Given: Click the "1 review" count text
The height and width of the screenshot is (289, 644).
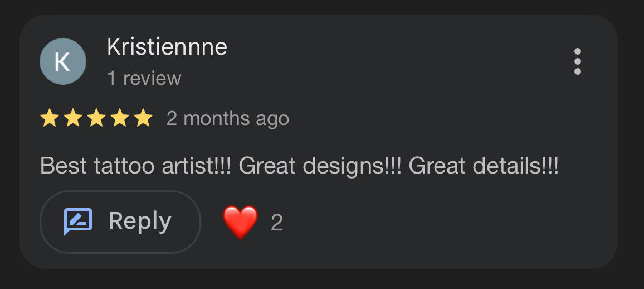Looking at the screenshot, I should [x=144, y=78].
